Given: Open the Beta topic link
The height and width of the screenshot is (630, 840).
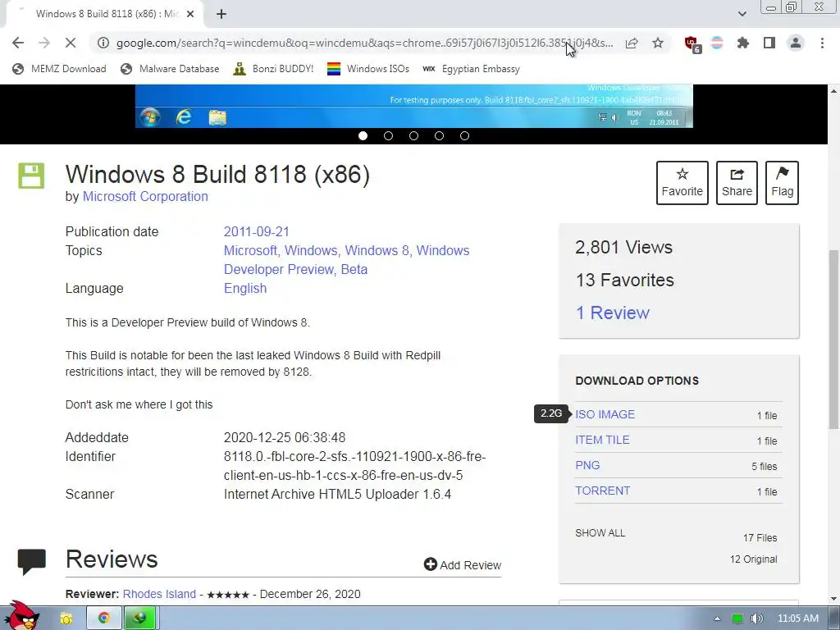Looking at the screenshot, I should 354,269.
